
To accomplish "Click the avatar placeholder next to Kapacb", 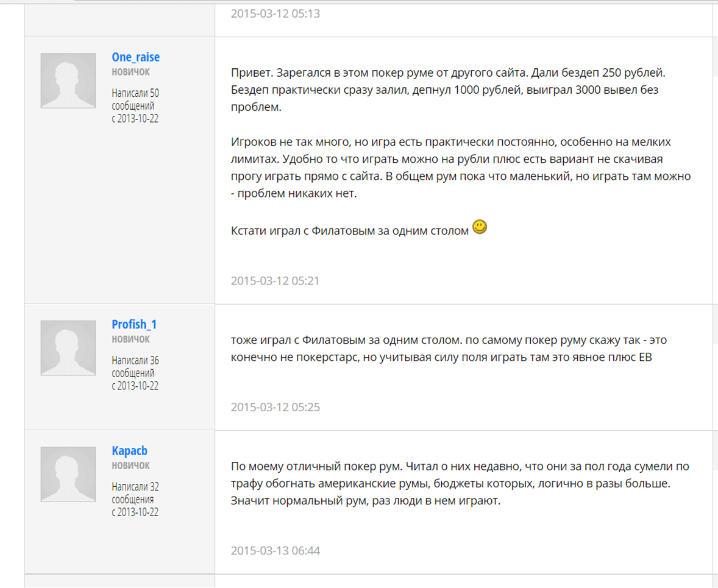I will pos(68,474).
